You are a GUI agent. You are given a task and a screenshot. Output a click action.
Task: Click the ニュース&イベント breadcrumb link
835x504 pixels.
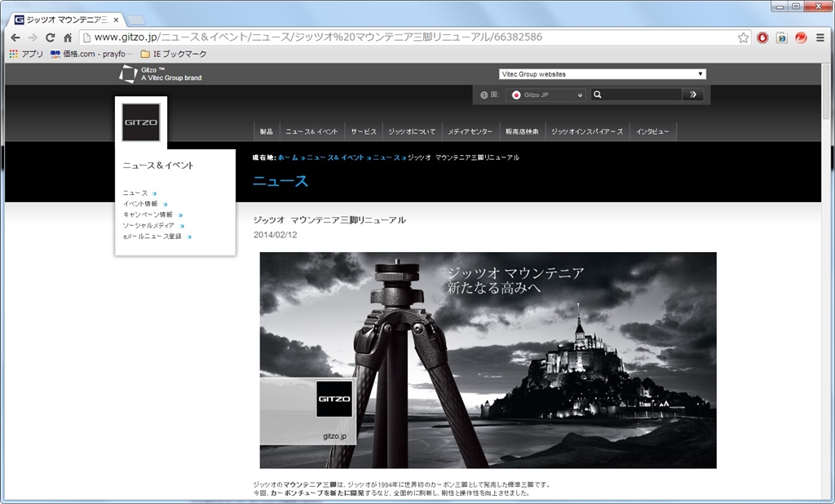click(x=335, y=157)
